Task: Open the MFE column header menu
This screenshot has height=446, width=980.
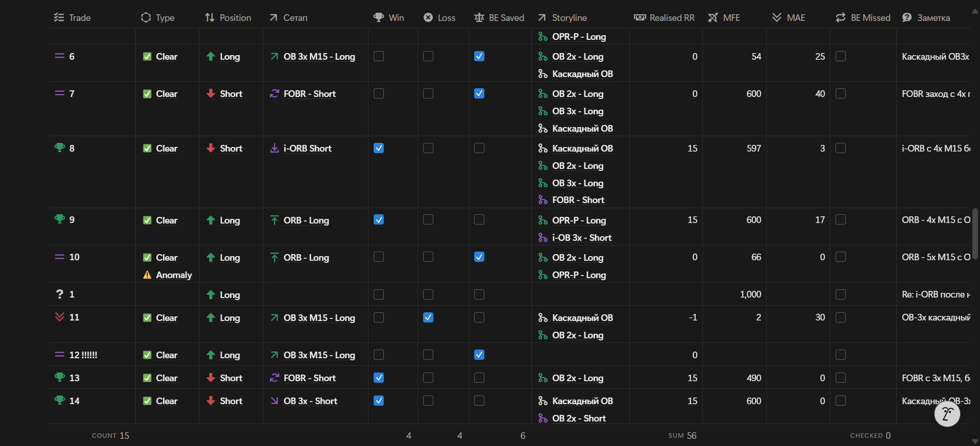Action: pos(724,17)
